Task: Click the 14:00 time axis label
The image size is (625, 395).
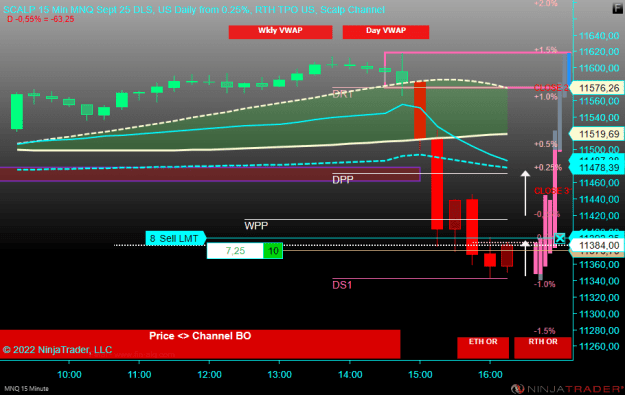Action: click(x=350, y=375)
